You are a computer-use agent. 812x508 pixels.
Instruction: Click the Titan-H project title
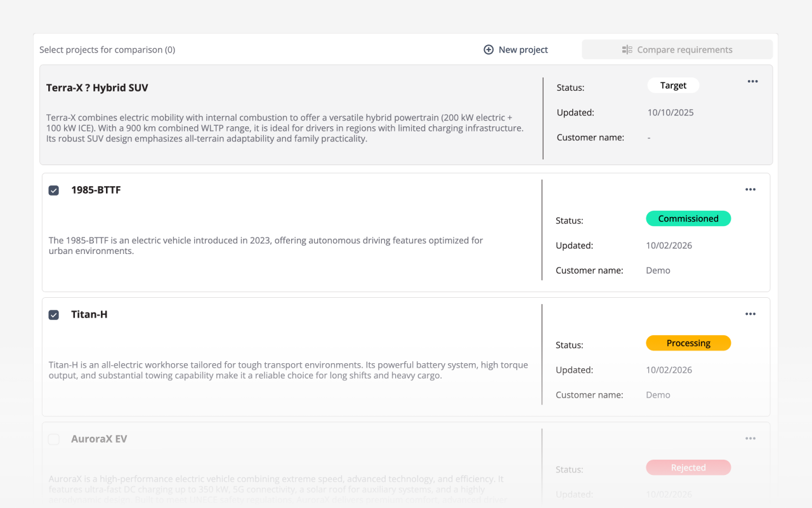click(x=89, y=314)
